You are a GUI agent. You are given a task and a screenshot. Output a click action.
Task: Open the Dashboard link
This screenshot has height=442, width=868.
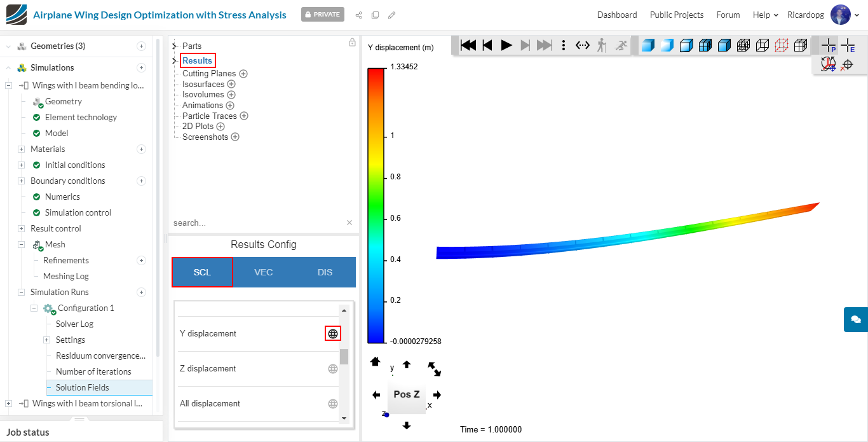(617, 15)
